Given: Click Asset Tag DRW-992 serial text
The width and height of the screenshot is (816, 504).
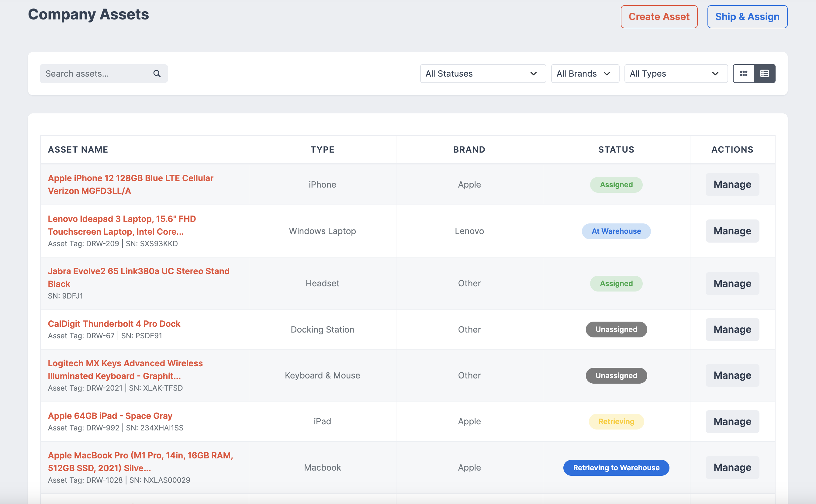Looking at the screenshot, I should coord(115,428).
